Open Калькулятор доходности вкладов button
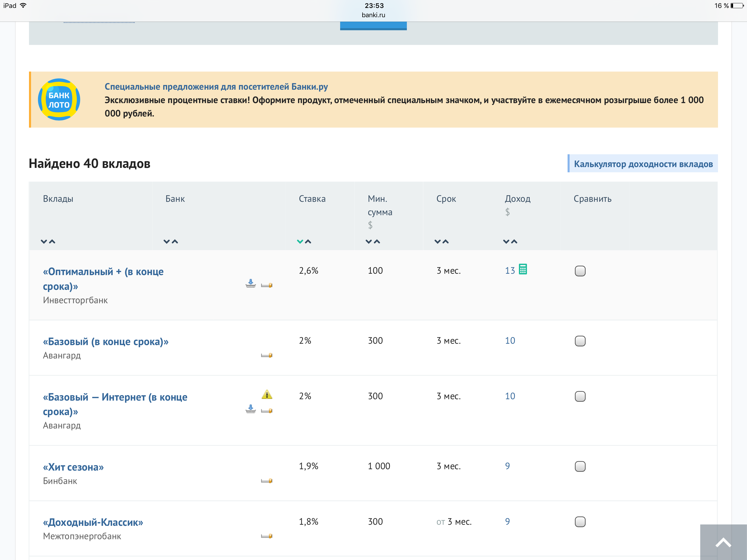The image size is (747, 560). 643,164
